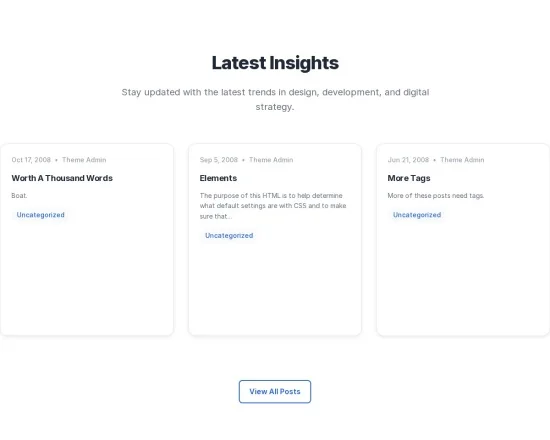
Task: Click Theme Admin author on Jun 21 post
Action: [462, 160]
